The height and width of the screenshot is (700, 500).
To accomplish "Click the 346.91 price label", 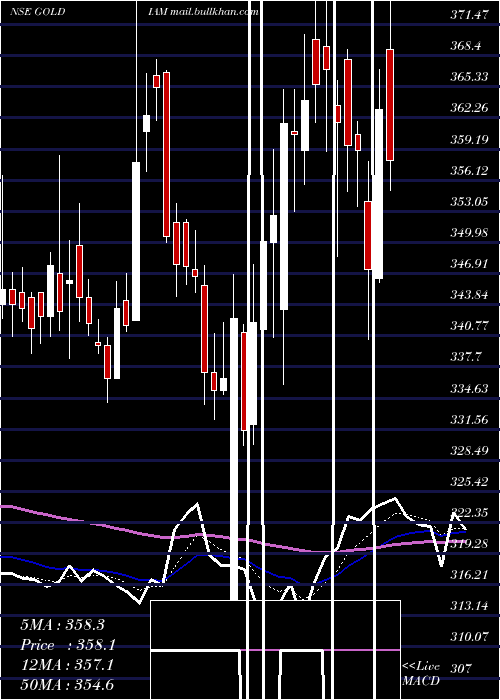I will click(469, 264).
